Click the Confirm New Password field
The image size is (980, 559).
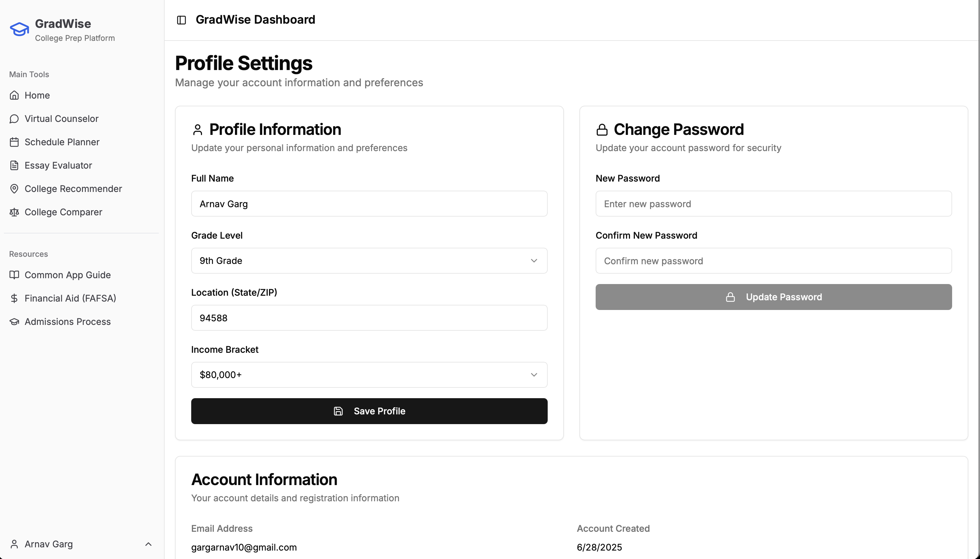tap(773, 261)
